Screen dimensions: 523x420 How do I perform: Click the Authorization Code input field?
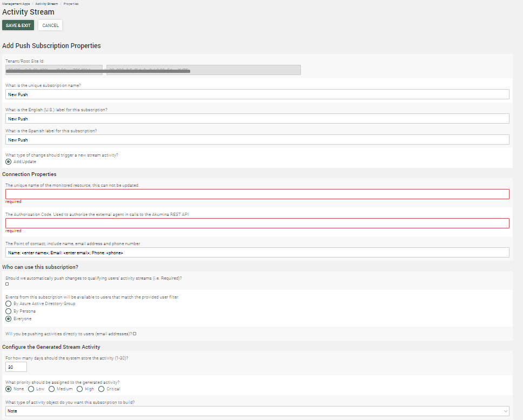click(x=257, y=223)
